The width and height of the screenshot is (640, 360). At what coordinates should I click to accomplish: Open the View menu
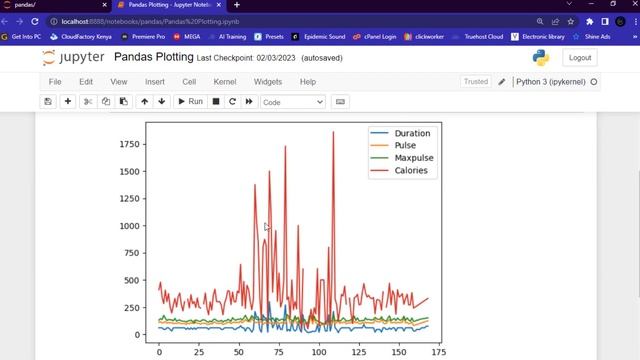pyautogui.click(x=119, y=82)
